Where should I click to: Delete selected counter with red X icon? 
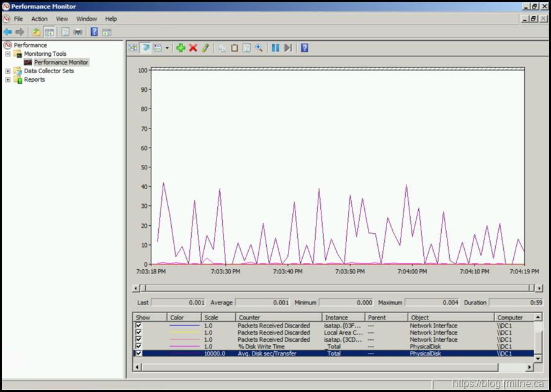pyautogui.click(x=193, y=48)
